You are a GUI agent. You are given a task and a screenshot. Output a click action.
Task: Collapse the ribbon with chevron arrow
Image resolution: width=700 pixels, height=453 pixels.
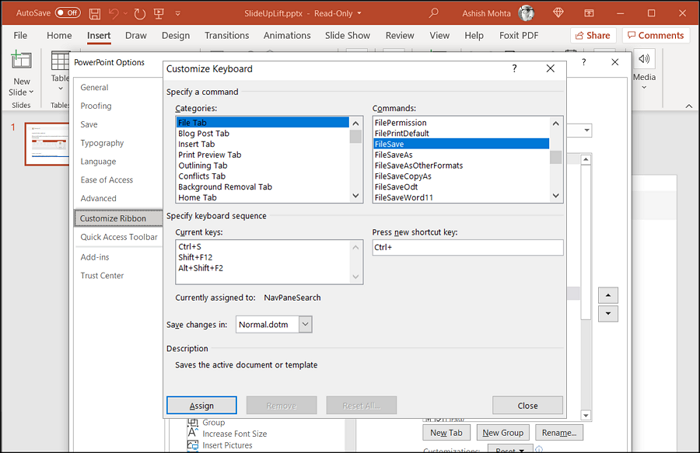click(689, 106)
